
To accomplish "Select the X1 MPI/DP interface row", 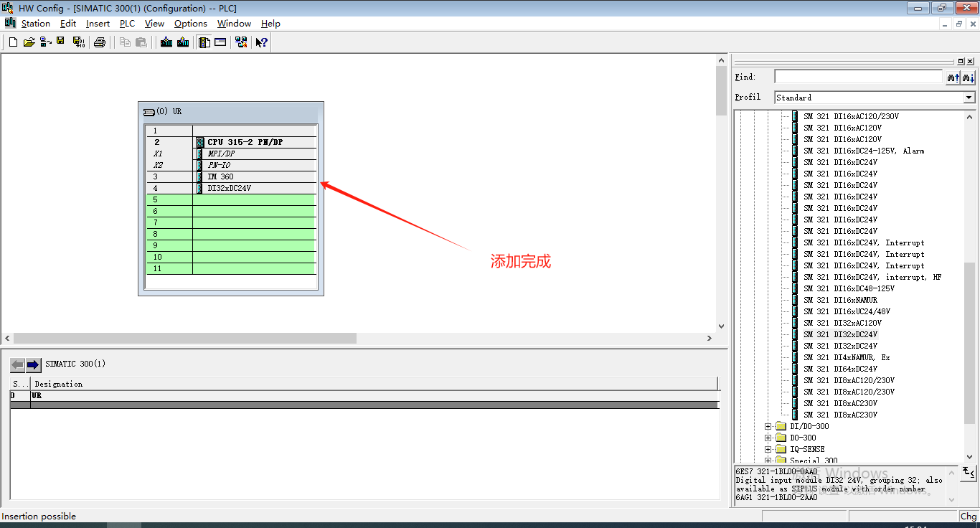I will pyautogui.click(x=231, y=154).
